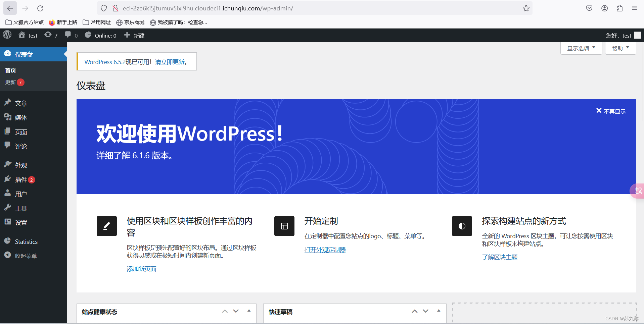Open the 插件 plugins menu
644x324 pixels.
(x=34, y=179)
